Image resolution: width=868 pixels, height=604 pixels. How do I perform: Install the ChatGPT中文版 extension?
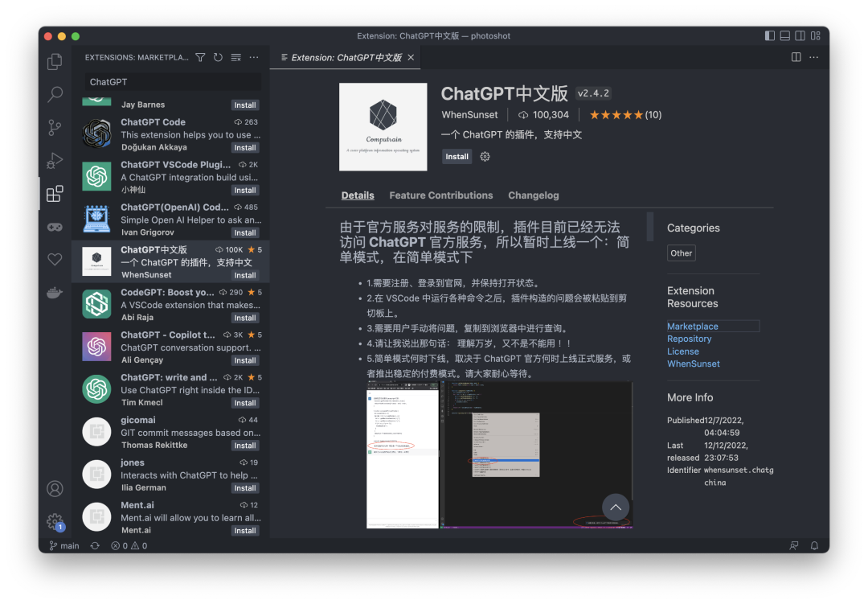[457, 157]
